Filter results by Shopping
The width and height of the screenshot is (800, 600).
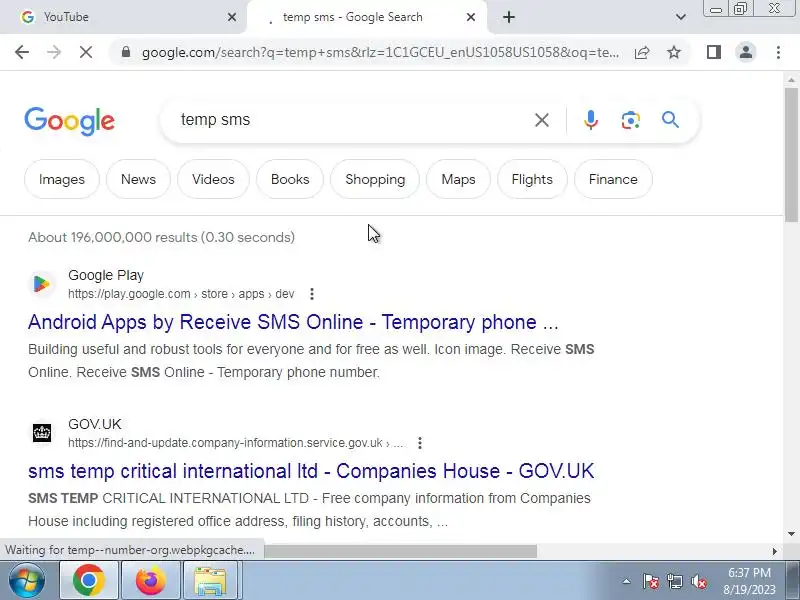point(375,179)
